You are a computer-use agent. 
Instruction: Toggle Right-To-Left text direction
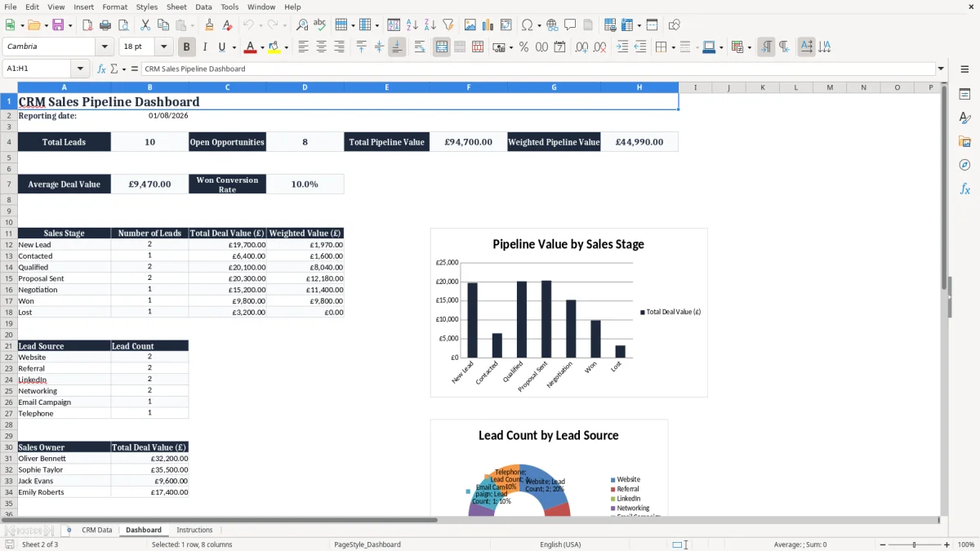(783, 47)
